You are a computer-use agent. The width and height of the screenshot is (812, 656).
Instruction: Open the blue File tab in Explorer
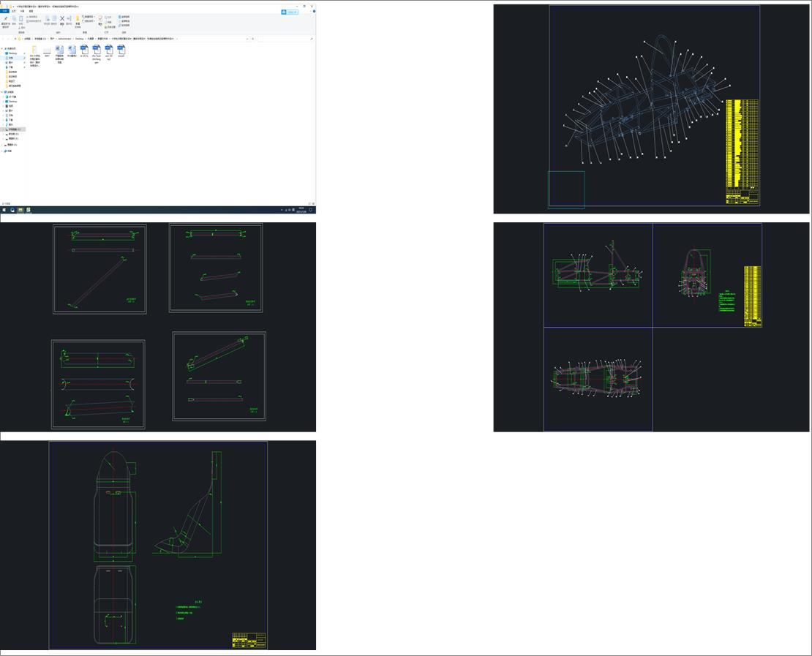click(x=4, y=11)
